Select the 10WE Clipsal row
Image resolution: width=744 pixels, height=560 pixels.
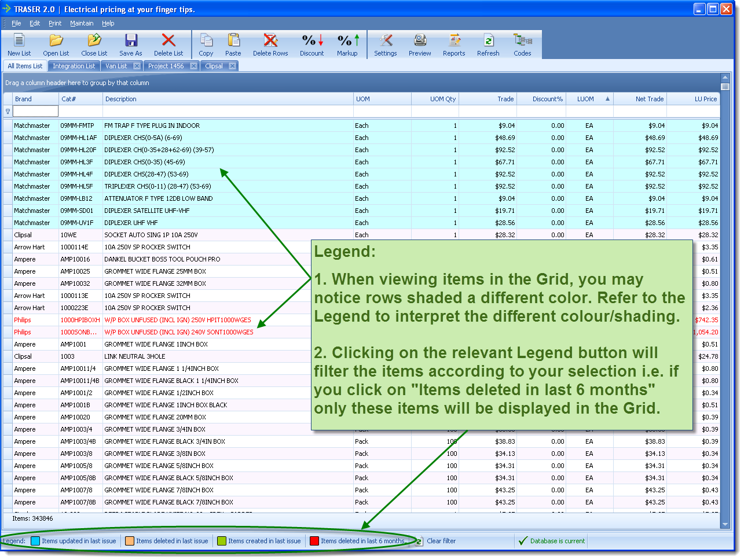click(x=361, y=235)
